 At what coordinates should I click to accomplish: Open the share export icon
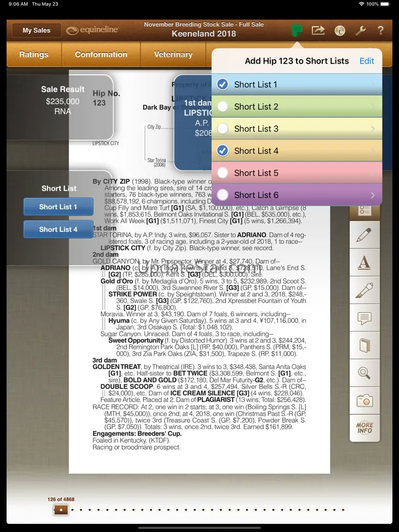(318, 30)
